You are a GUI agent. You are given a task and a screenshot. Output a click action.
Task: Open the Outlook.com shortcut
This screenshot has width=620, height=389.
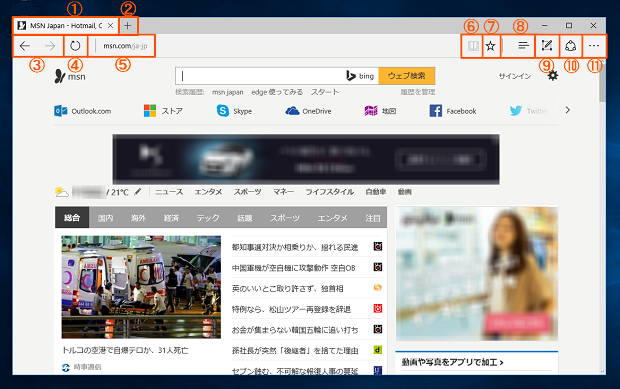(x=83, y=111)
